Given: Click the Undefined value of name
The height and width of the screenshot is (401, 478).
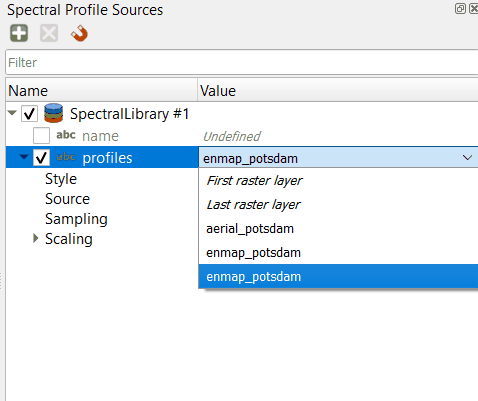Looking at the screenshot, I should coord(232,136).
